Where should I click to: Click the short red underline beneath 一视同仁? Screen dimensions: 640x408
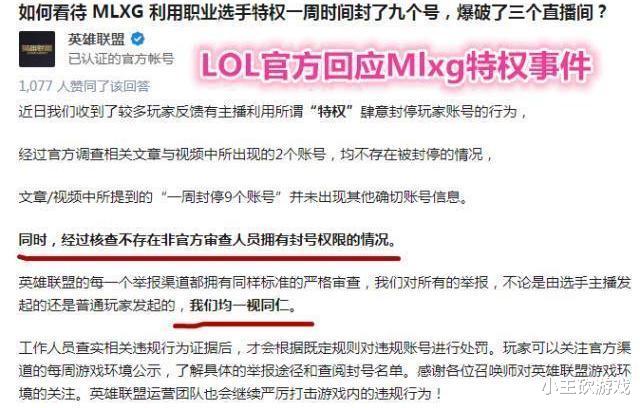tap(244, 325)
